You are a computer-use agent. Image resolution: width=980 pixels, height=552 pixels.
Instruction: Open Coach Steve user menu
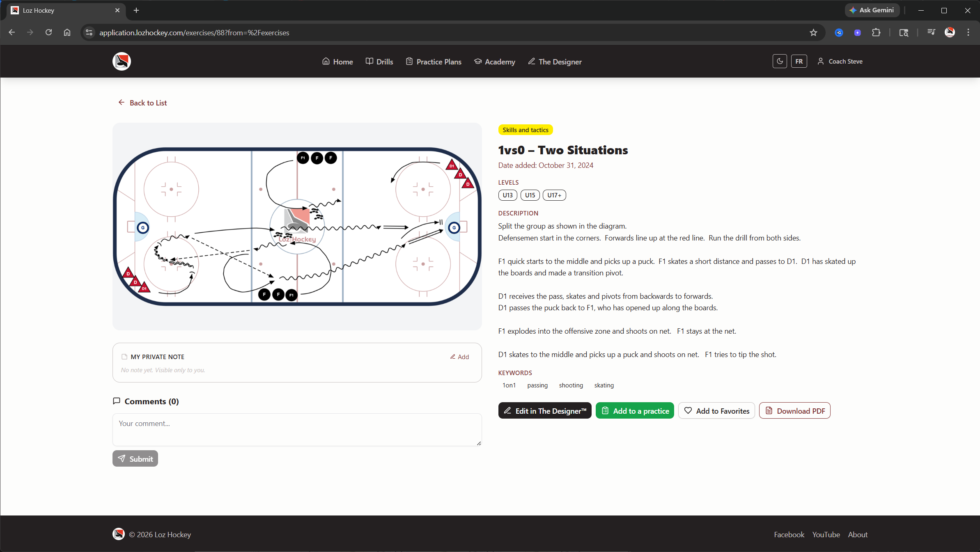pyautogui.click(x=840, y=62)
